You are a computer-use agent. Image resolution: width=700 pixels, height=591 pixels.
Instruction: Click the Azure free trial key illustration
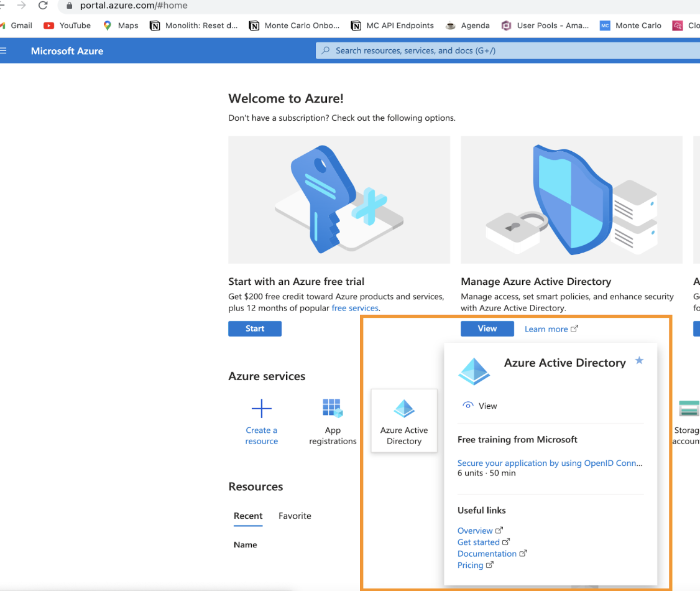(x=339, y=200)
